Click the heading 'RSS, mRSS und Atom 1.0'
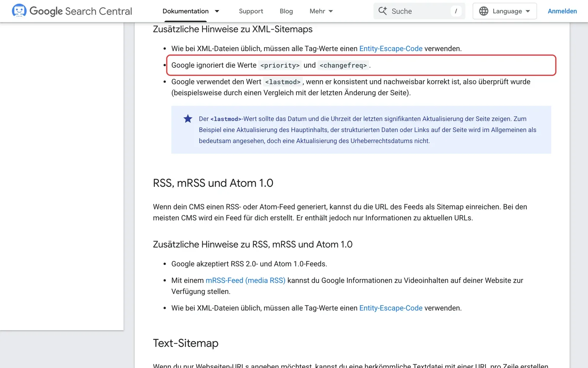 pos(213,183)
